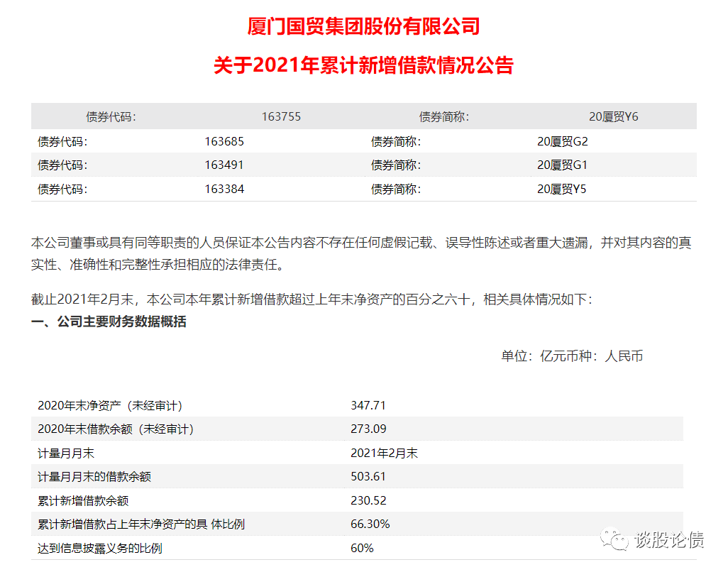The image size is (728, 572).
Task: Select bond code 163491
Action: pos(224,165)
